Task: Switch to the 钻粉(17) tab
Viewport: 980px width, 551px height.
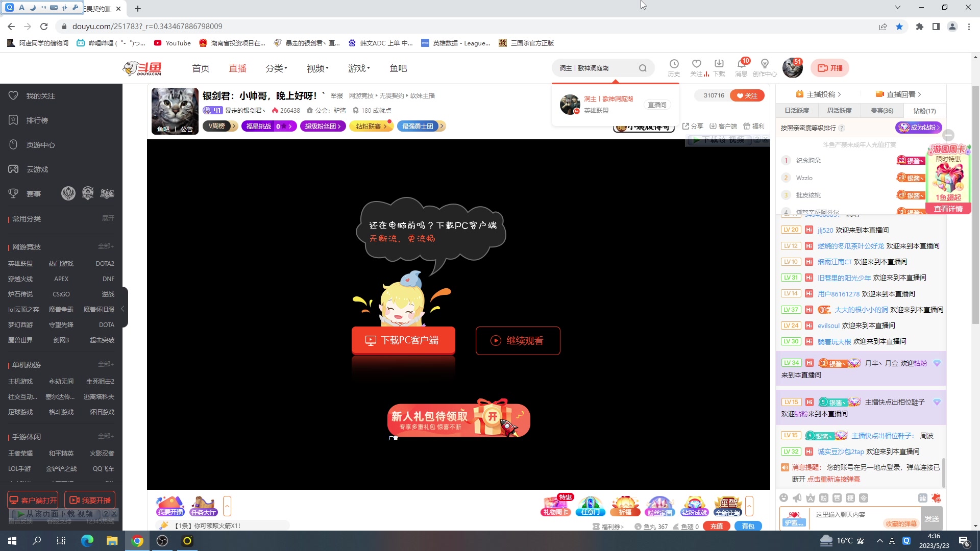Action: 924,111
